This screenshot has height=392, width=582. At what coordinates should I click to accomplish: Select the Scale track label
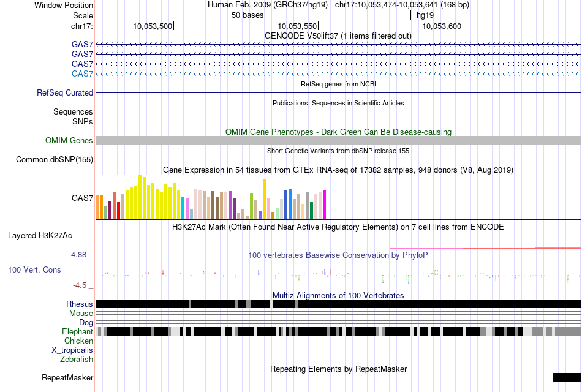83,15
